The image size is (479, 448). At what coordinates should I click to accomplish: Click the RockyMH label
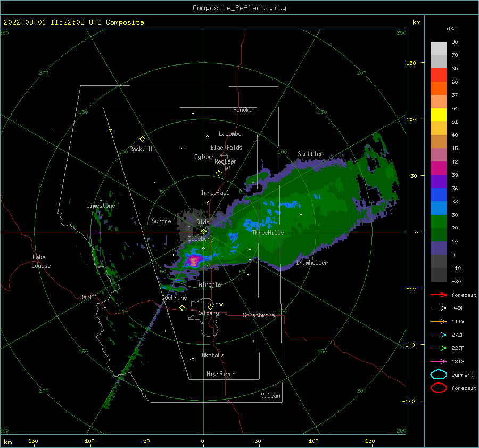click(x=141, y=149)
